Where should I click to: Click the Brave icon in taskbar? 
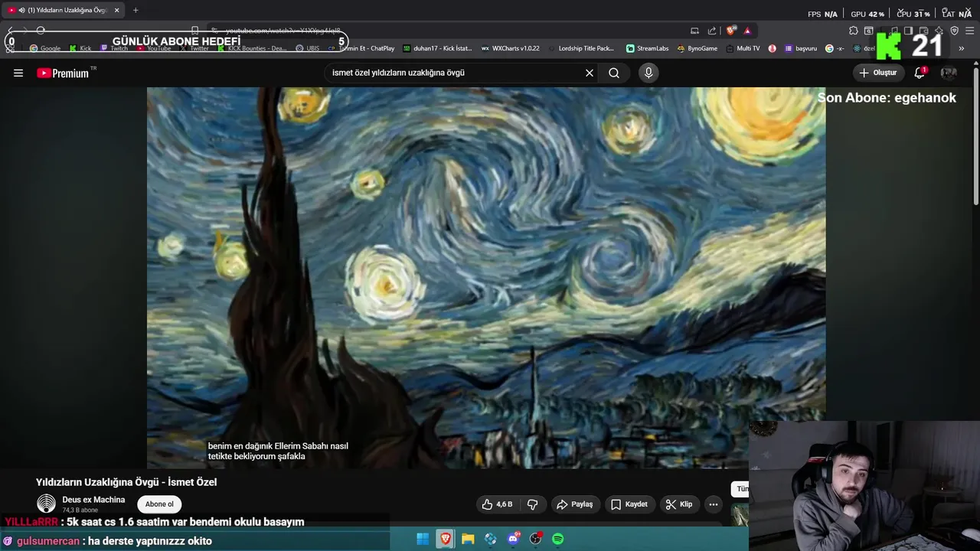445,540
